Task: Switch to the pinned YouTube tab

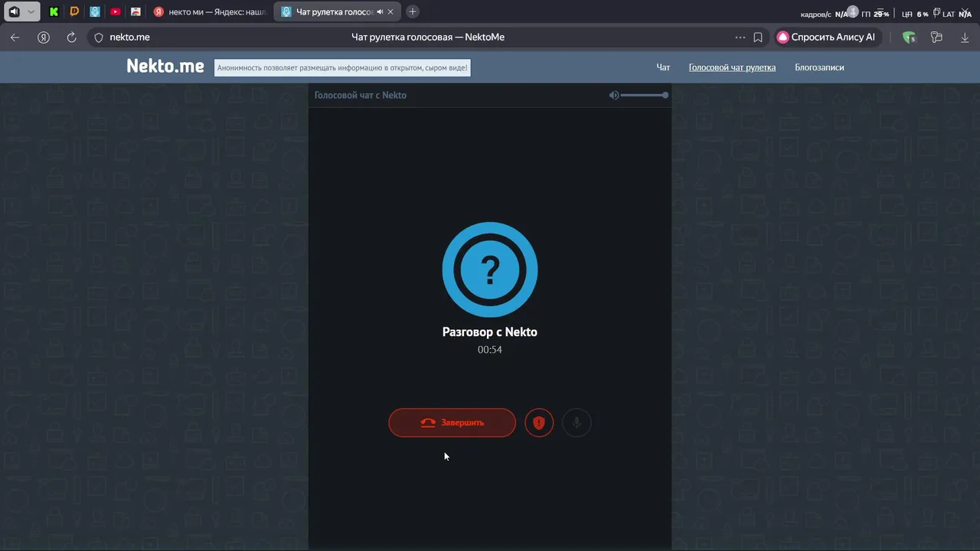Action: 115,11
